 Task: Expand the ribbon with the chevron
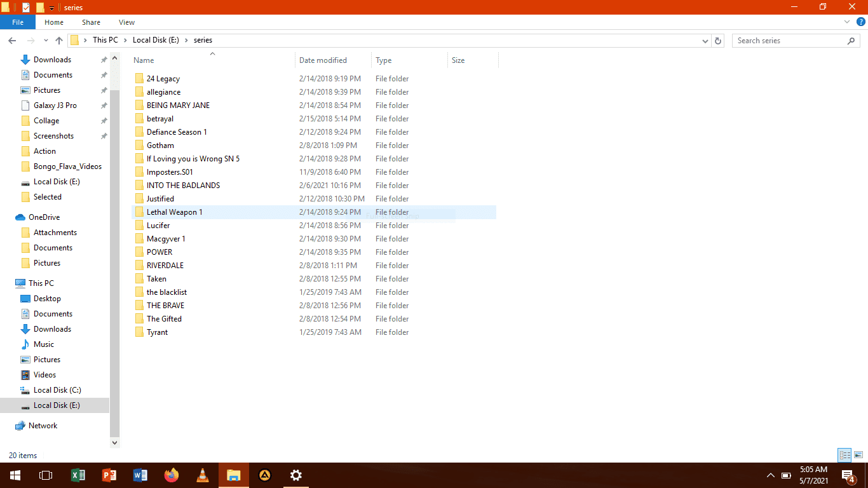click(846, 22)
